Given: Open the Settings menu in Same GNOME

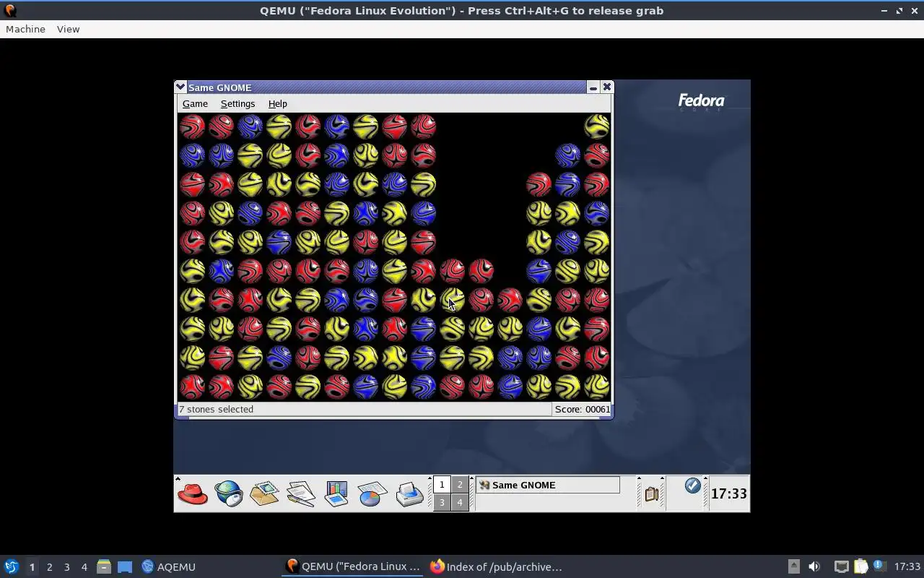Looking at the screenshot, I should click(x=237, y=103).
